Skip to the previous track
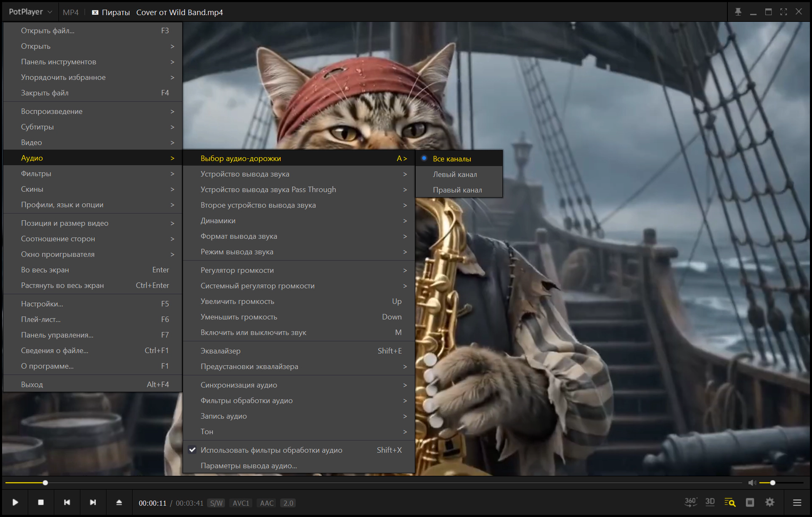This screenshot has width=812, height=517. [67, 502]
